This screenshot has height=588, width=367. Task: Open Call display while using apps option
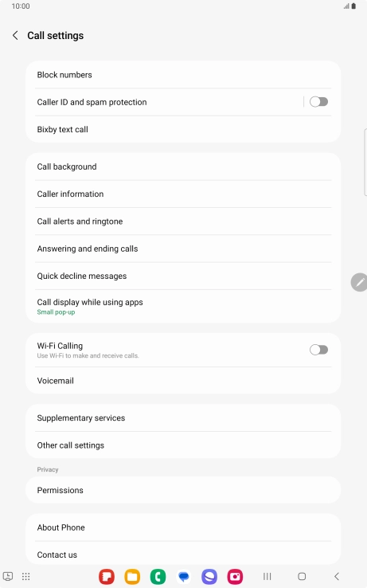tap(183, 307)
